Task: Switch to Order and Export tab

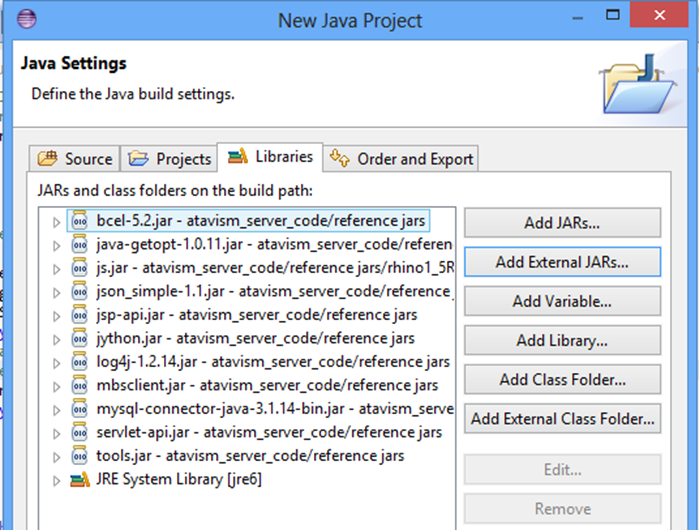Action: tap(403, 159)
